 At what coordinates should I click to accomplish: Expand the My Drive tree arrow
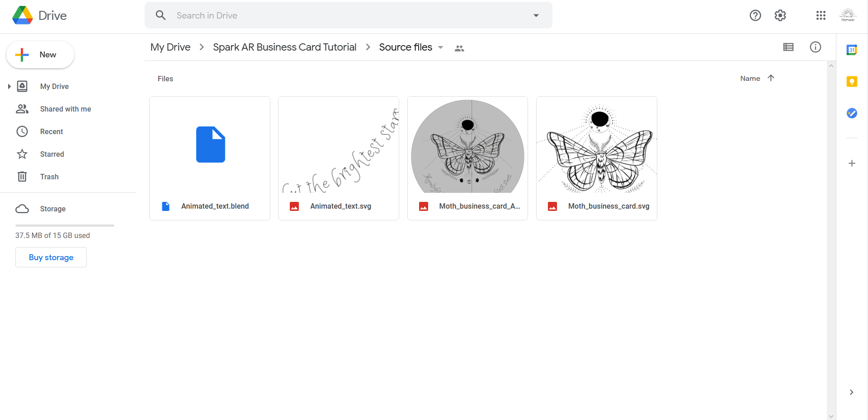tap(9, 86)
